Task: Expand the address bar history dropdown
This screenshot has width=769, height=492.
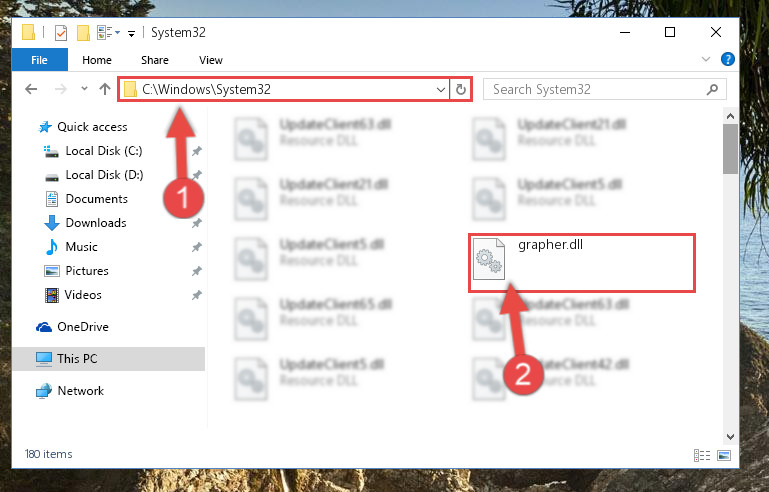Action: pos(440,89)
